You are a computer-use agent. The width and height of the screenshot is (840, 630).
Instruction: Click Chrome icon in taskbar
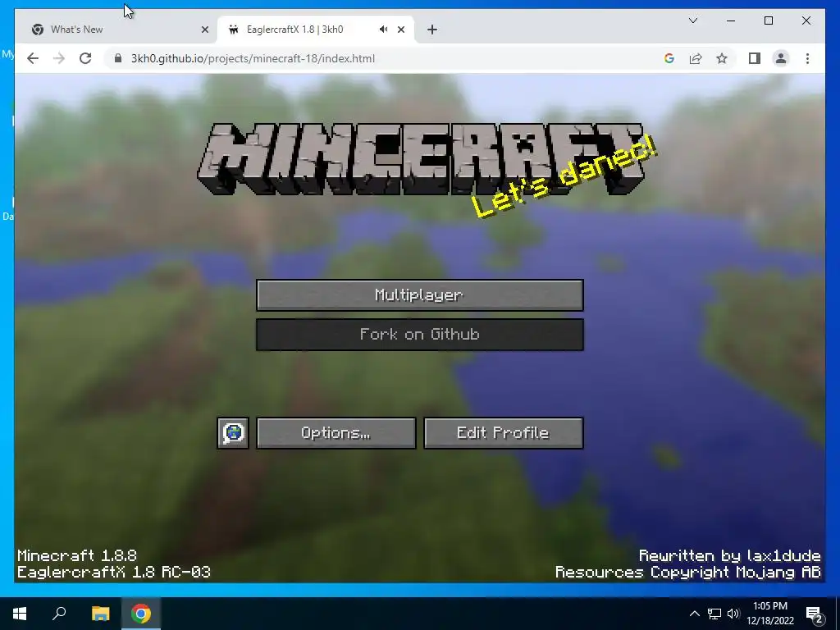pyautogui.click(x=141, y=614)
